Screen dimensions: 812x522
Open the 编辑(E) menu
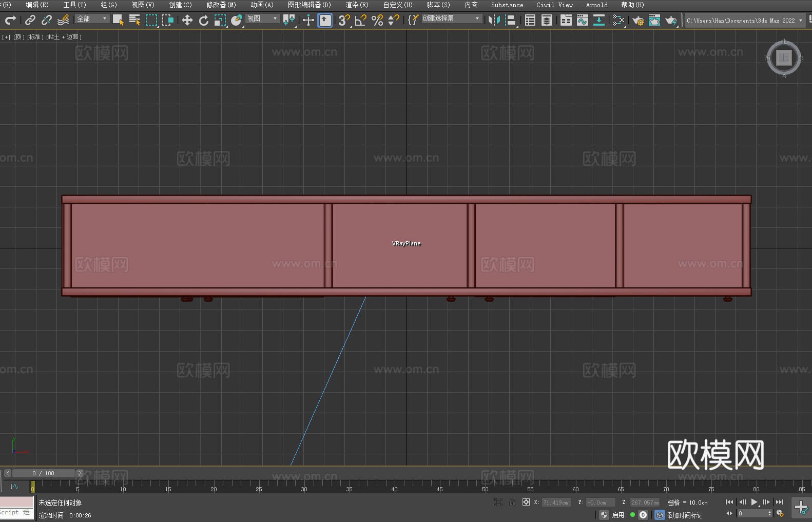pos(37,5)
